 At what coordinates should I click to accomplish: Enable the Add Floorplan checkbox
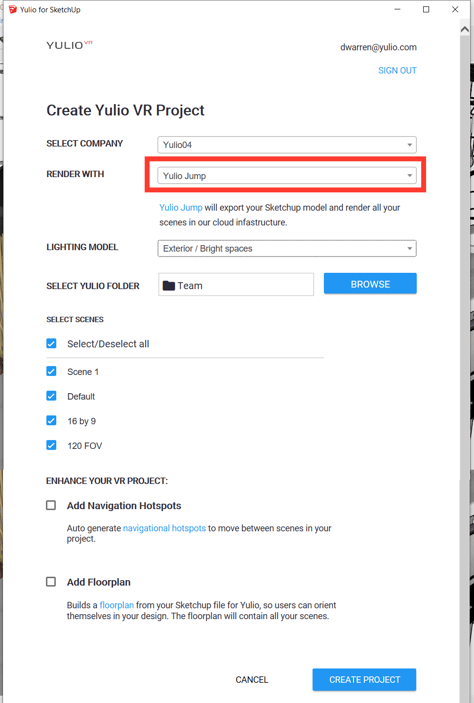pyautogui.click(x=51, y=581)
